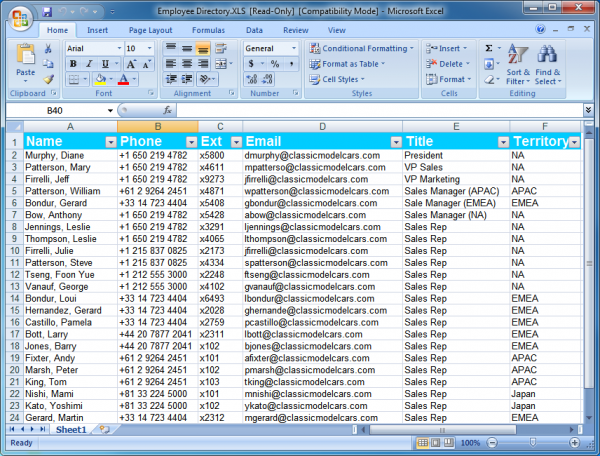600x456 pixels.
Task: Open Excel Help question mark
Action: coord(540,29)
